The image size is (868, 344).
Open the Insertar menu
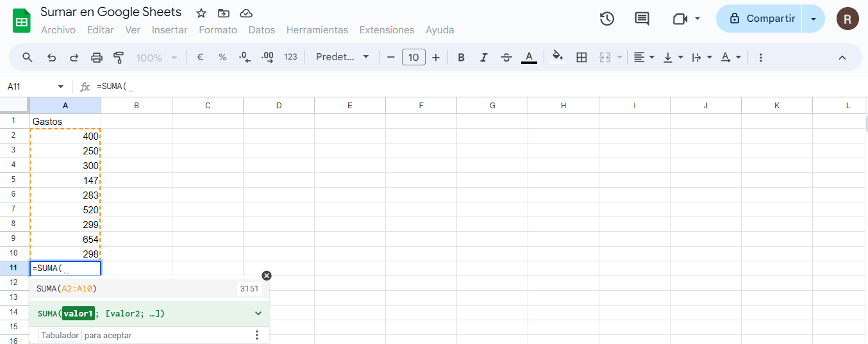point(170,29)
